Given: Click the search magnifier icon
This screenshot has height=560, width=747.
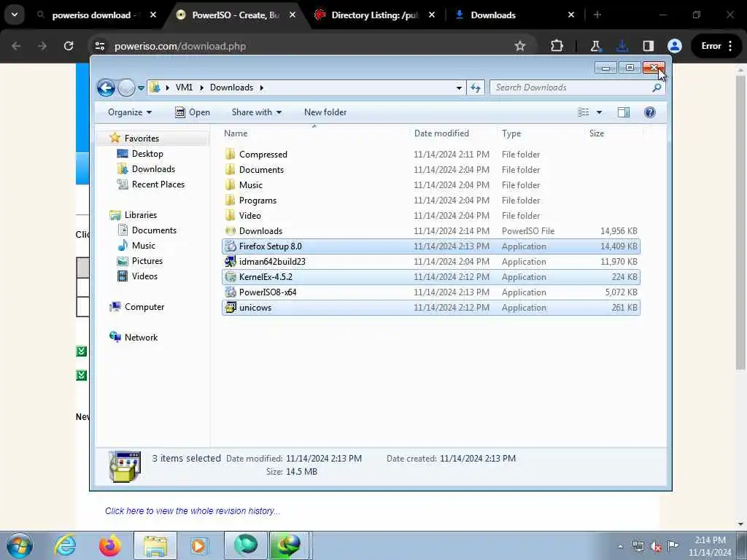Looking at the screenshot, I should click(657, 87).
